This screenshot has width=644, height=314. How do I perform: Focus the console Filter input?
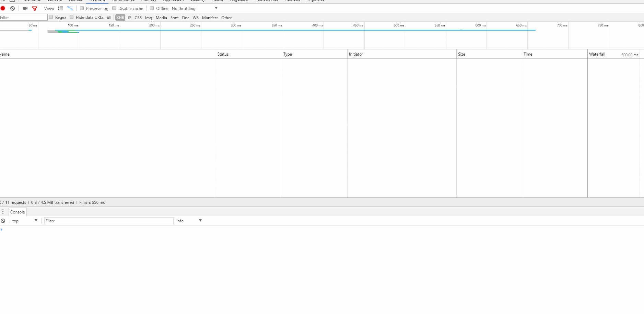(109, 221)
